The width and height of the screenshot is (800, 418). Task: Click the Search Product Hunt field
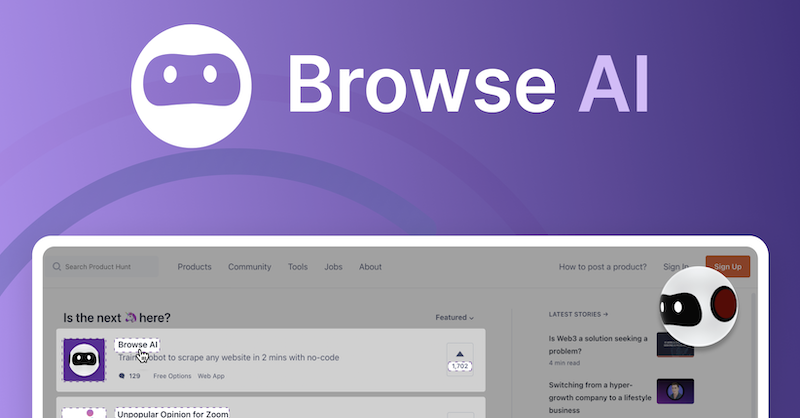[103, 266]
